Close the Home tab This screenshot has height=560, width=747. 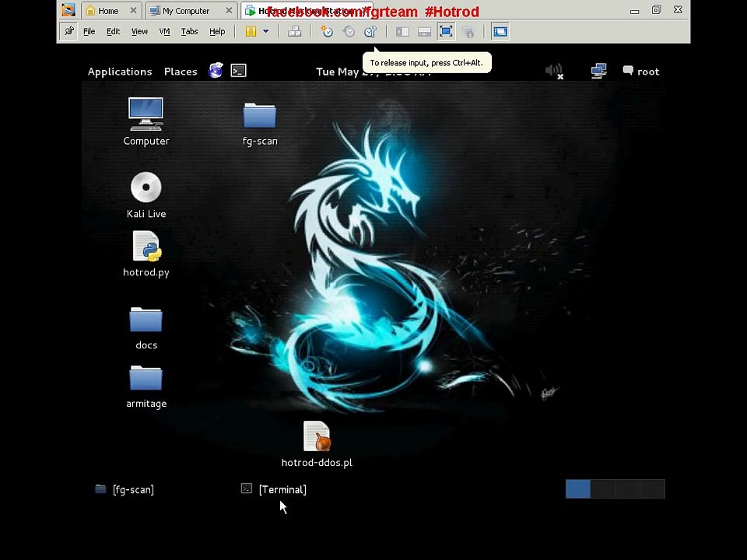coord(133,10)
